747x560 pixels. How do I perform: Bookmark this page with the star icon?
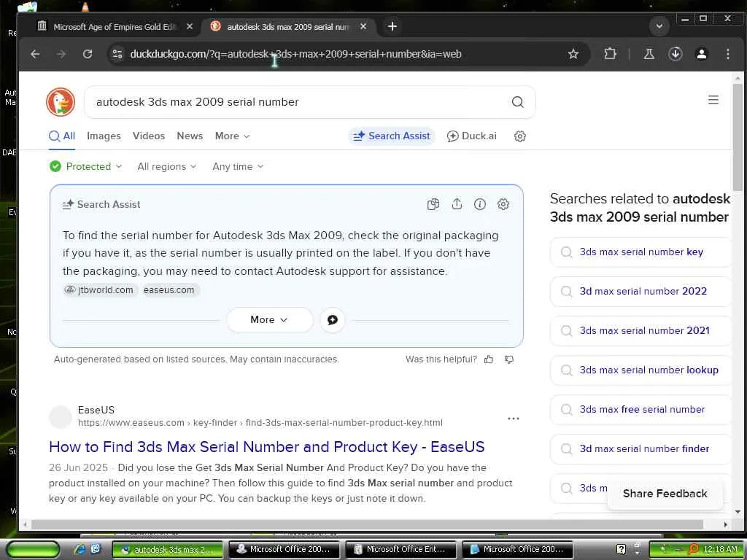click(573, 54)
